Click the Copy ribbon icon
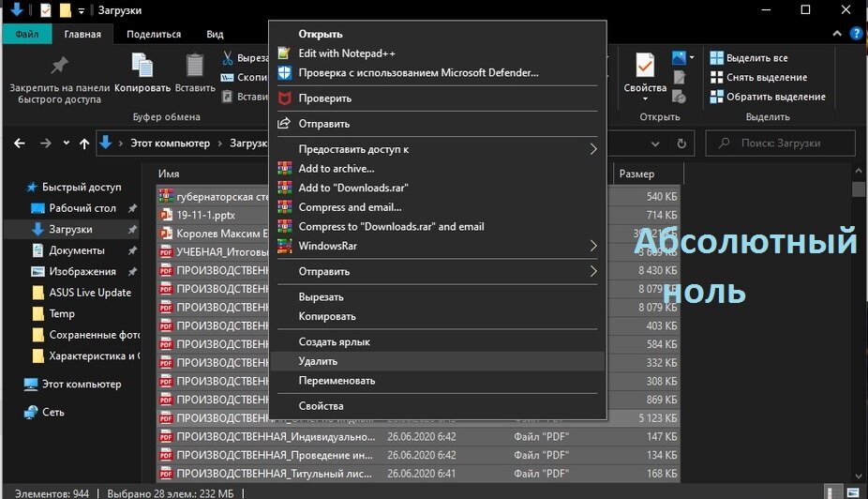868x499 pixels. pos(142,66)
